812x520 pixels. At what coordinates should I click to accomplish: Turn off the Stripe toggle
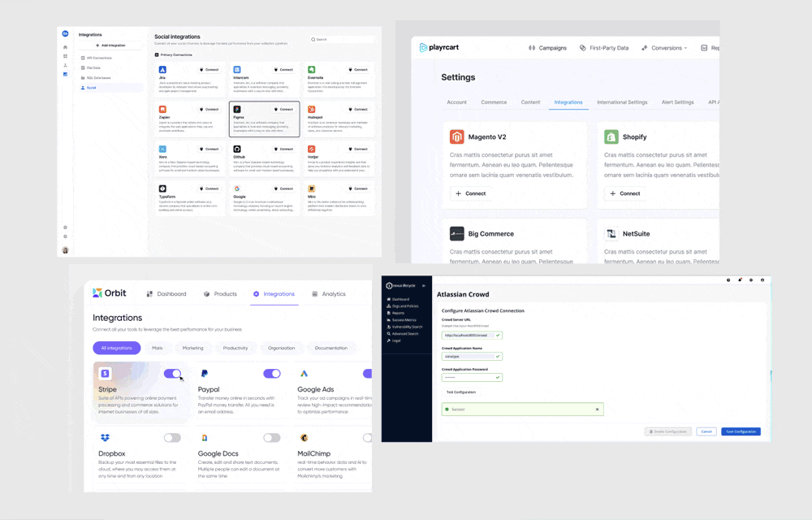(172, 374)
